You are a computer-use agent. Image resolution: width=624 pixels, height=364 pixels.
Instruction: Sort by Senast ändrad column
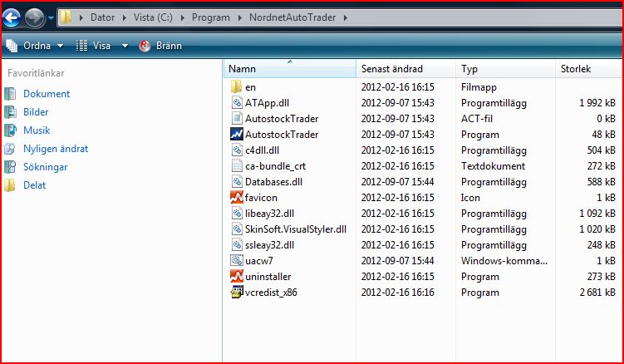(x=392, y=69)
